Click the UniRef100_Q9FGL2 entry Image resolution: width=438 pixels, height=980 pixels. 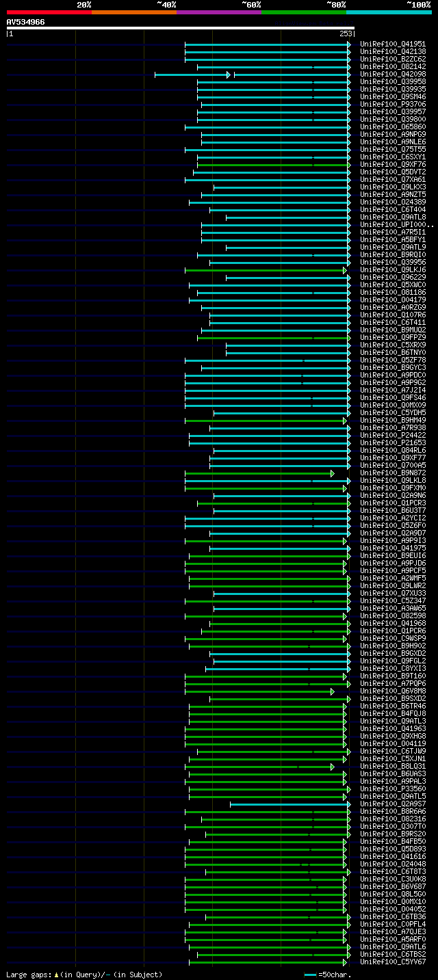pyautogui.click(x=393, y=661)
